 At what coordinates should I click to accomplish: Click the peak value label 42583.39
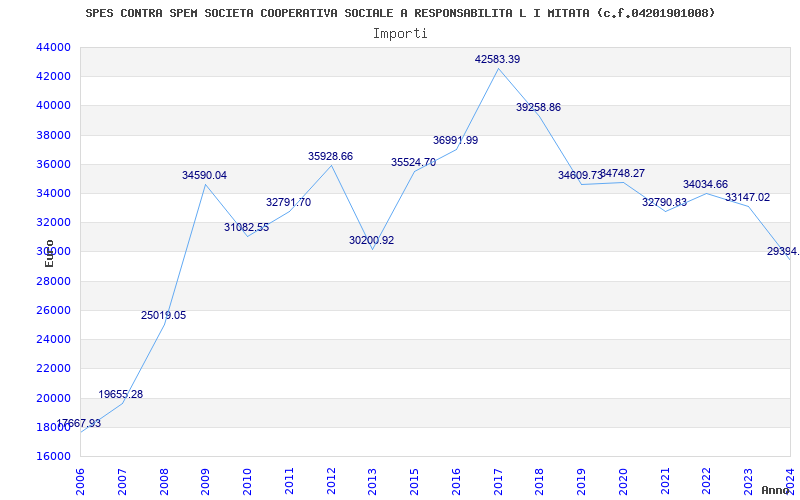point(497,60)
